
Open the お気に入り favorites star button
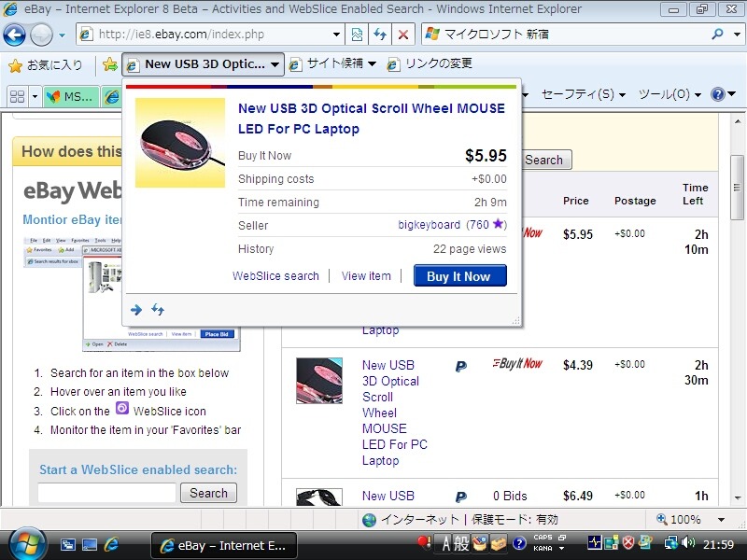click(46, 64)
